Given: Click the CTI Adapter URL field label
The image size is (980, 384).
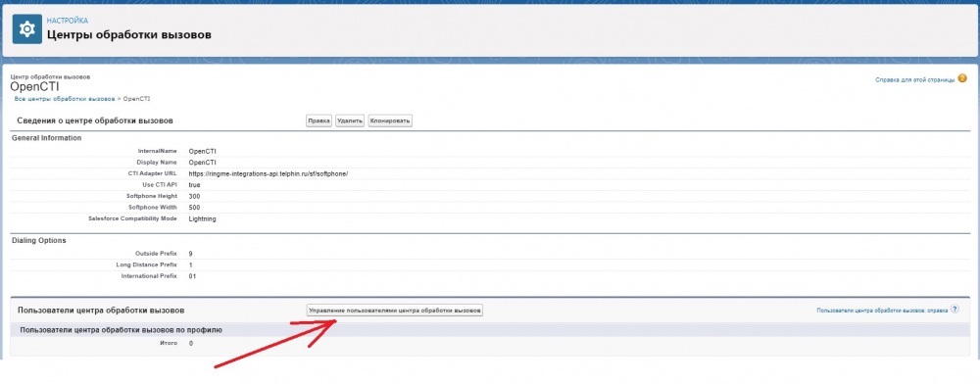Looking at the screenshot, I should click(152, 173).
